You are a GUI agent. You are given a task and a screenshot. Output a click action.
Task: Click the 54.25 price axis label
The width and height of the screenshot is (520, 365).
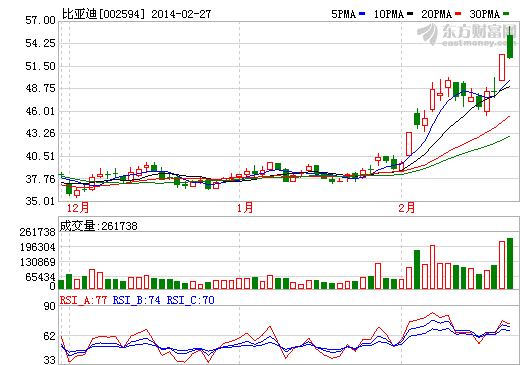(x=40, y=43)
